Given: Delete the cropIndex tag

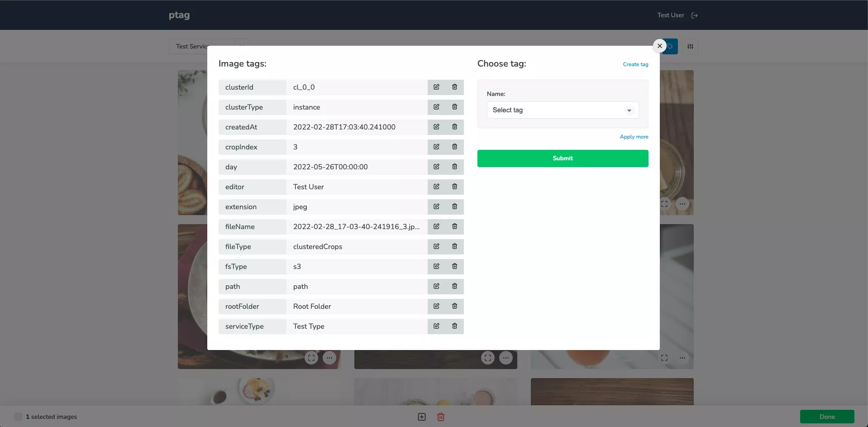Looking at the screenshot, I should (454, 147).
